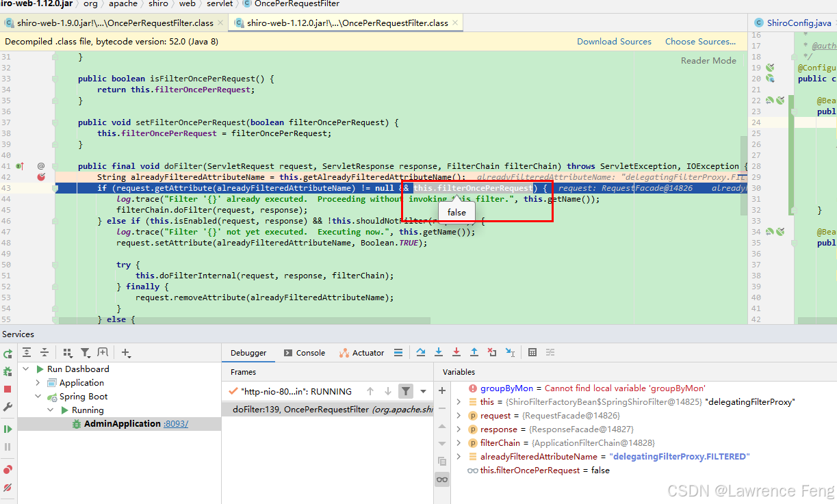The height and width of the screenshot is (504, 837).
Task: Open Evaluate Expression calculator icon
Action: click(x=532, y=353)
